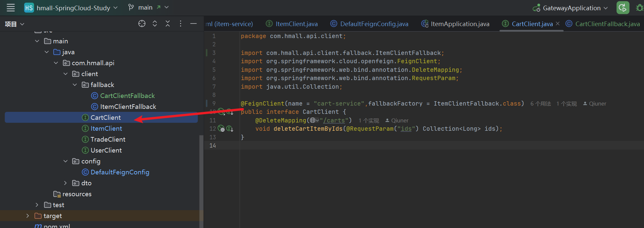This screenshot has height=228, width=644.
Task: Click the DefaultFeignConfig class icon
Action: click(85, 172)
